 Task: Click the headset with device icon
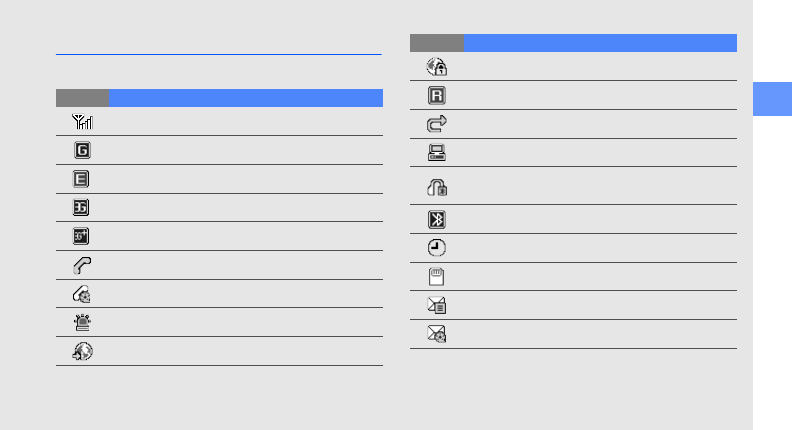click(x=437, y=186)
